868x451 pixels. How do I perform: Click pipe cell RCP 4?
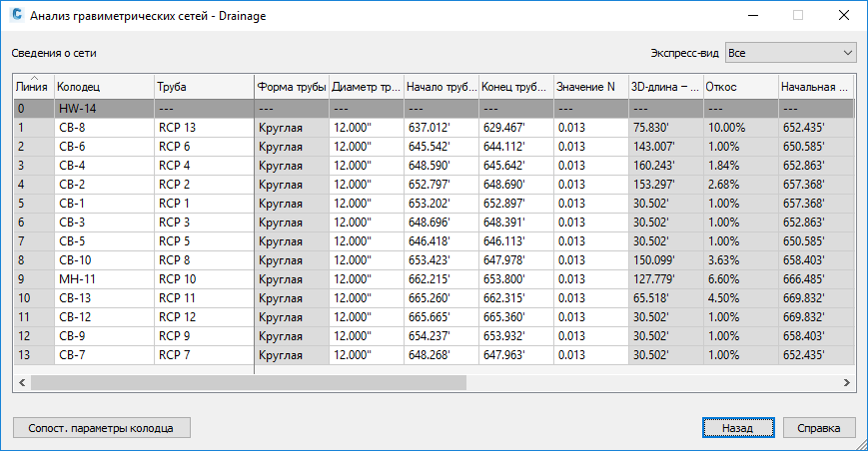(x=204, y=166)
